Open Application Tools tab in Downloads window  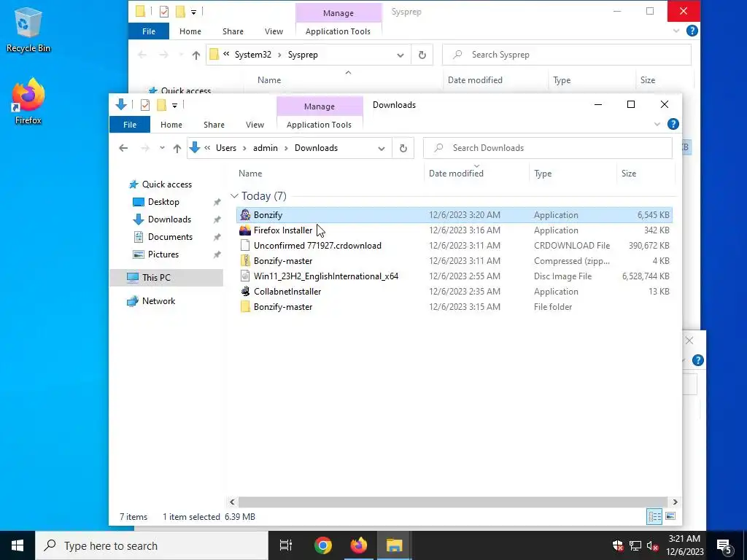(319, 125)
